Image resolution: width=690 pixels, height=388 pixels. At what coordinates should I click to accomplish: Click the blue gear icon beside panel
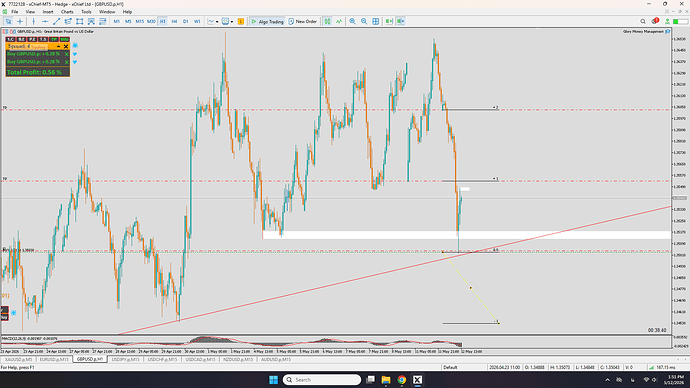[x=75, y=45]
